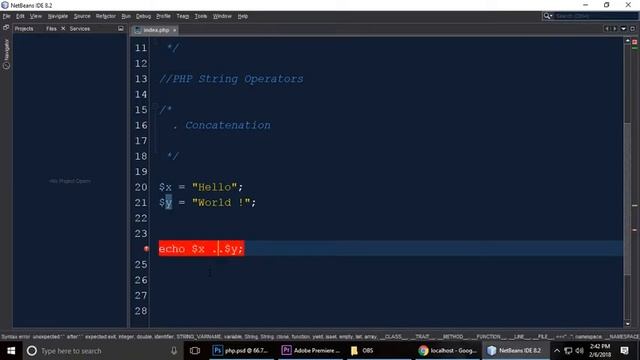Switch to Photoshop php.psd taskbar window
Viewport: 640px width, 360px height.
click(x=241, y=351)
